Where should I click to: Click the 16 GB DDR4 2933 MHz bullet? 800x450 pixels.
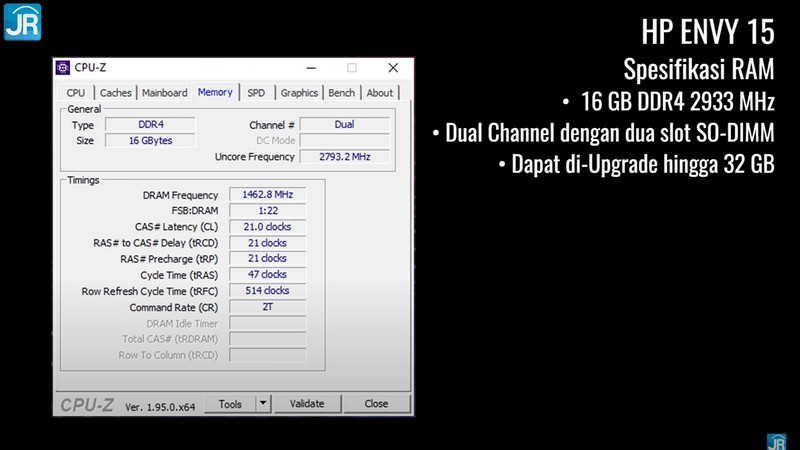click(x=668, y=101)
